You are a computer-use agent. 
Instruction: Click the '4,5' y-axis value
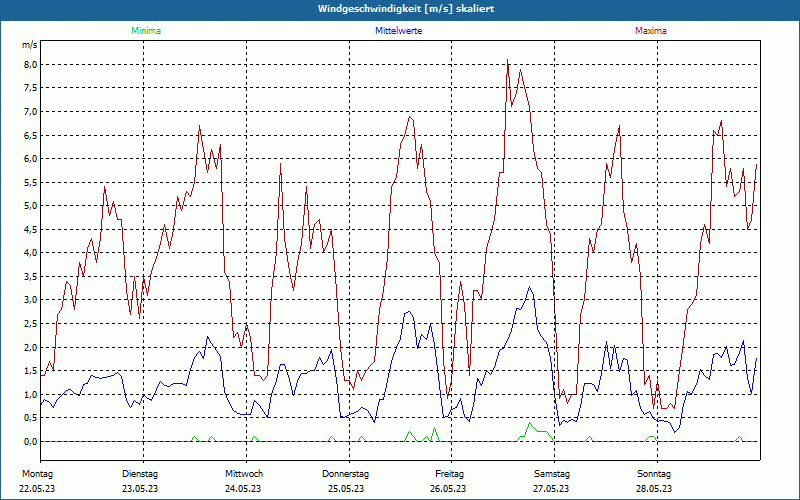[31, 229]
